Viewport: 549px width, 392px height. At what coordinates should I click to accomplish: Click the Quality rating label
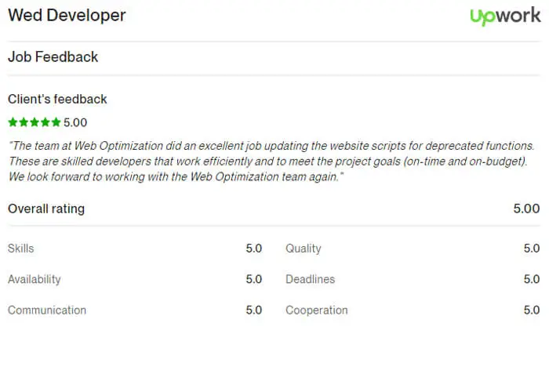(x=304, y=249)
